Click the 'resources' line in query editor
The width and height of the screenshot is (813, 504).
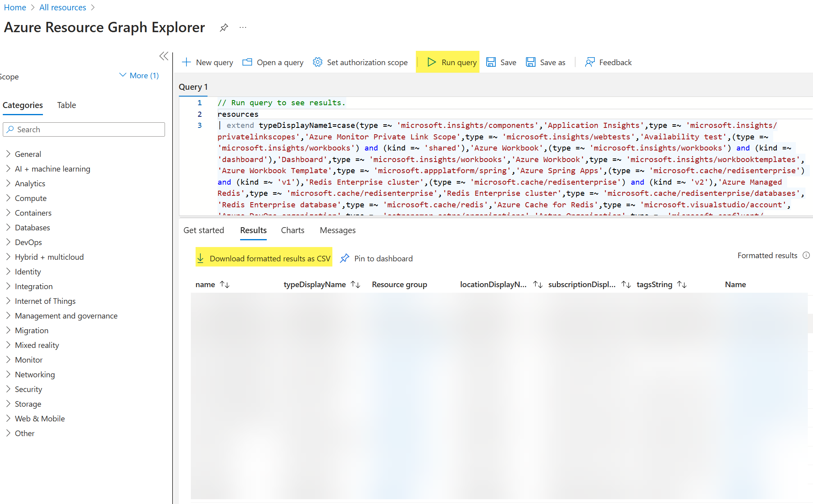point(238,114)
